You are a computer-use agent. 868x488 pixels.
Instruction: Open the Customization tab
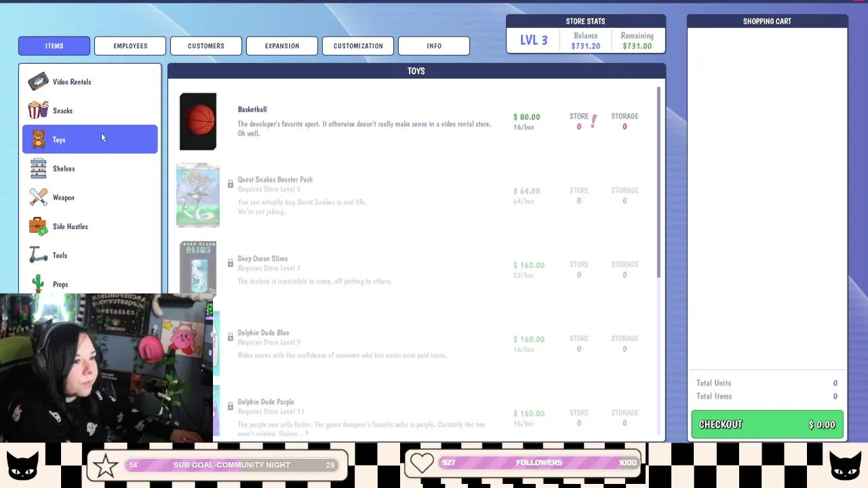pos(358,46)
